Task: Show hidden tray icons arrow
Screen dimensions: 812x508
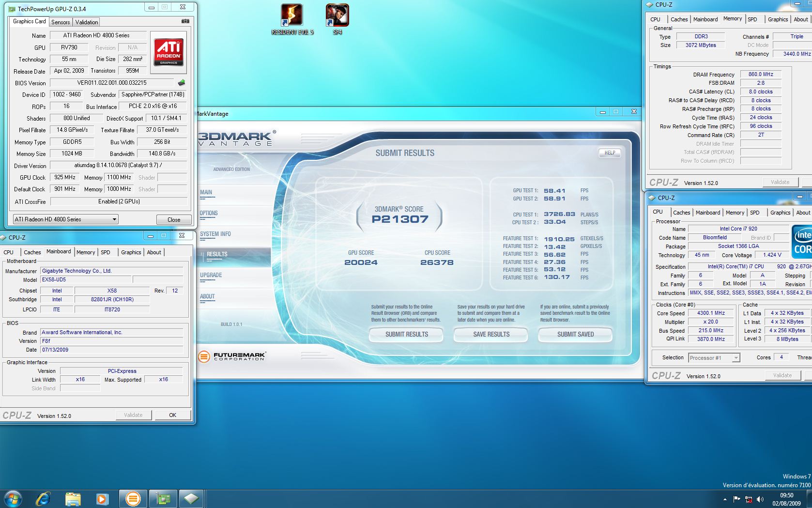Action: point(725,499)
